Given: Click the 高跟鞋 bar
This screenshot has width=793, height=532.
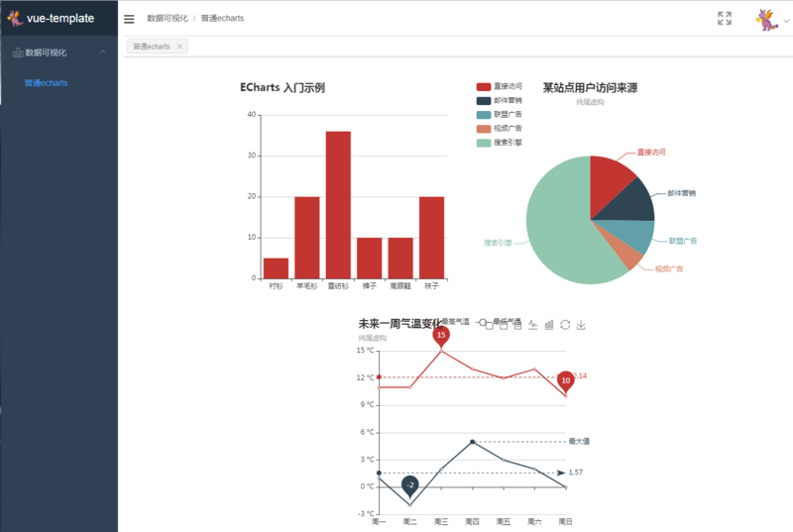Looking at the screenshot, I should point(400,258).
